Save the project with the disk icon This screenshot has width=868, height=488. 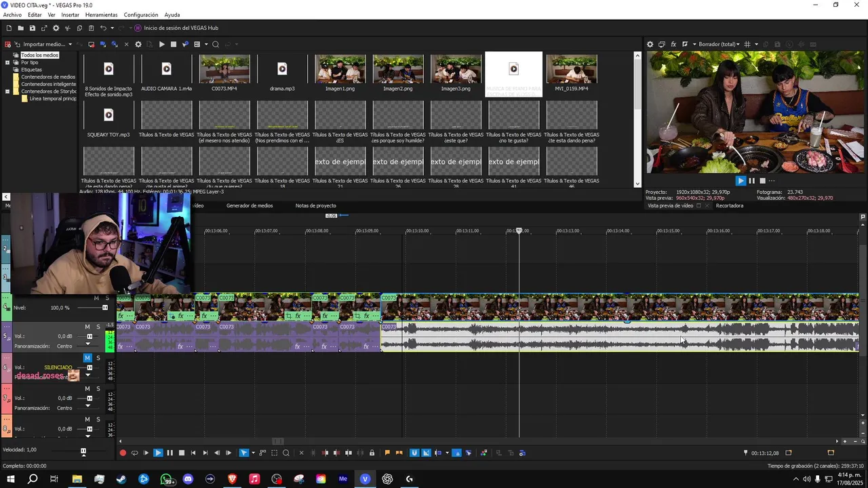coord(32,28)
